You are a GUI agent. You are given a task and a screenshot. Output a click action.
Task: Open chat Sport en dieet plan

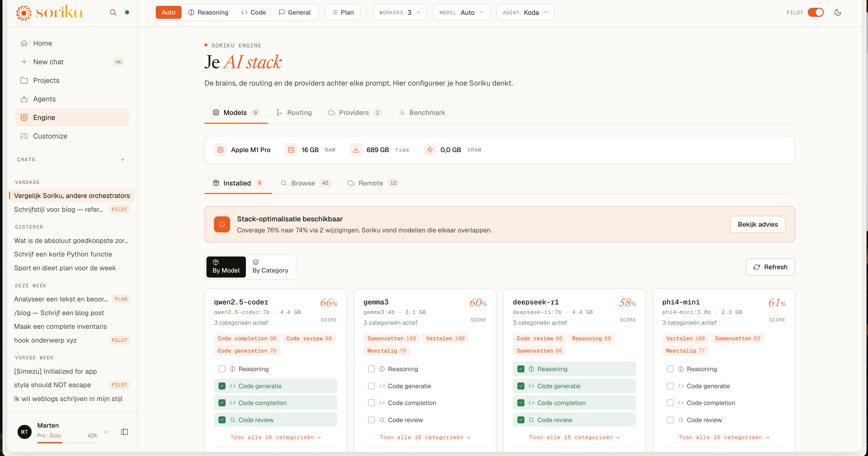(x=65, y=268)
